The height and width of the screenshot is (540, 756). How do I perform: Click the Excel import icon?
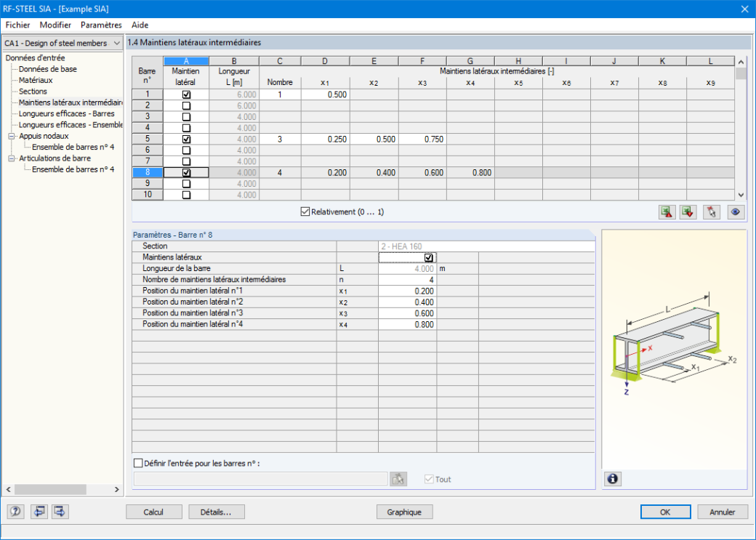(x=688, y=211)
